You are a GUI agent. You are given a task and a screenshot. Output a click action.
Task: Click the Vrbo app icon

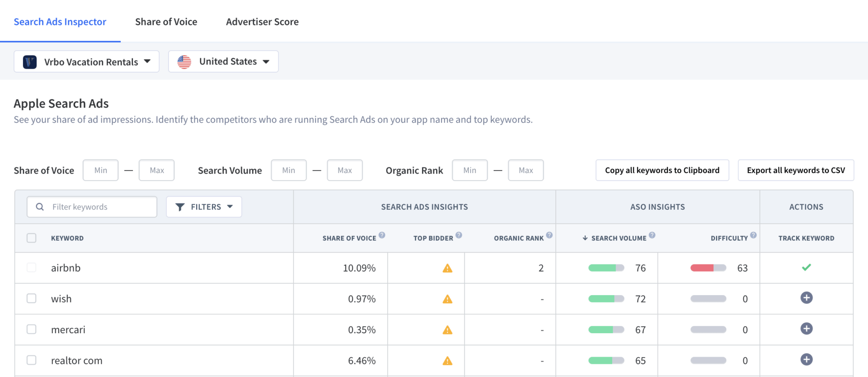click(30, 62)
